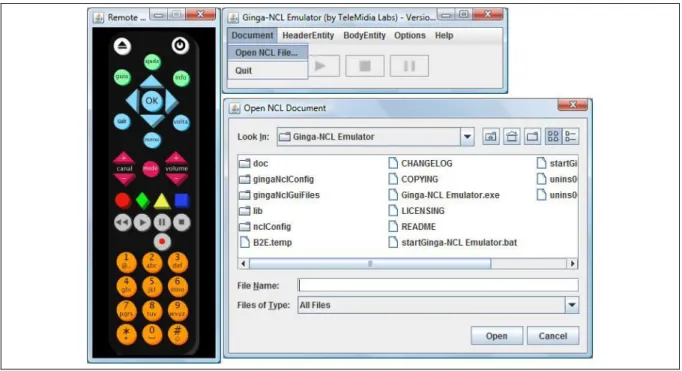Click number 0 key on remote

point(152,334)
